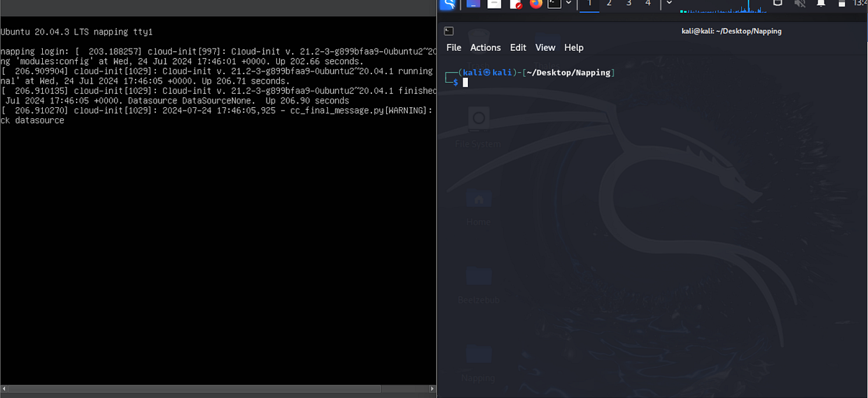Expand the terminal launcher dropdown arrow
Image resolution: width=868 pixels, height=398 pixels.
[569, 4]
